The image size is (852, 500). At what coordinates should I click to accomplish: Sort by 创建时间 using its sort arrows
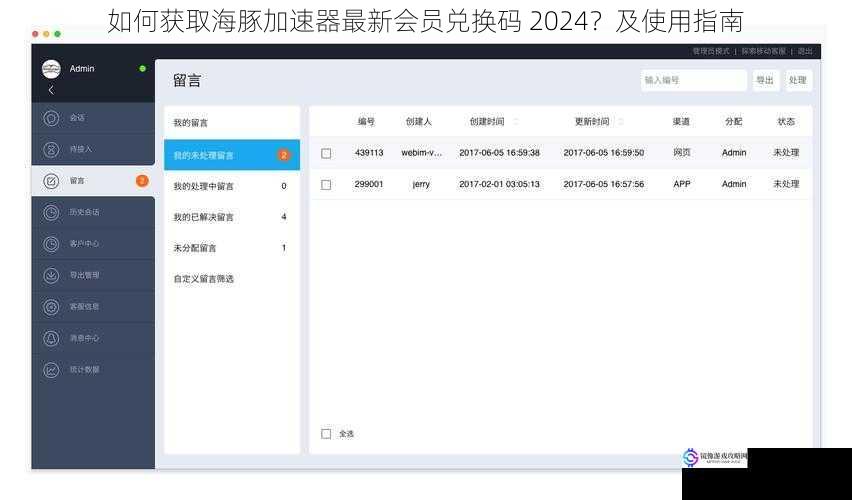click(516, 122)
